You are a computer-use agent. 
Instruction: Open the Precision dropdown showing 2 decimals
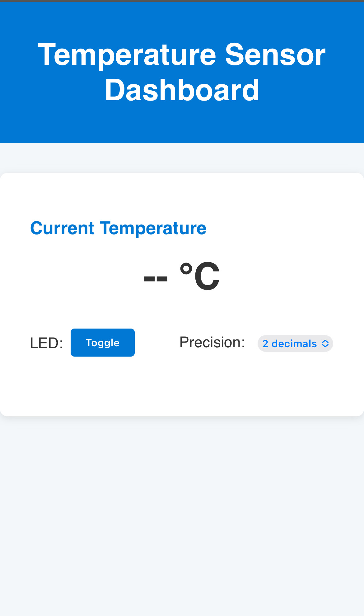[x=295, y=344]
